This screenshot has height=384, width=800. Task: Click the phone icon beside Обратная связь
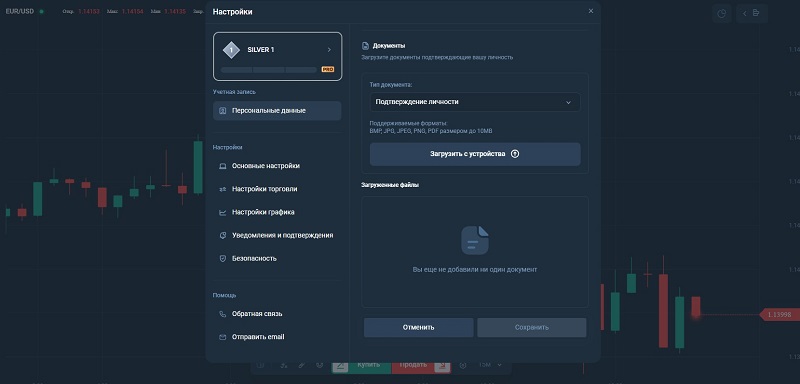click(x=222, y=314)
